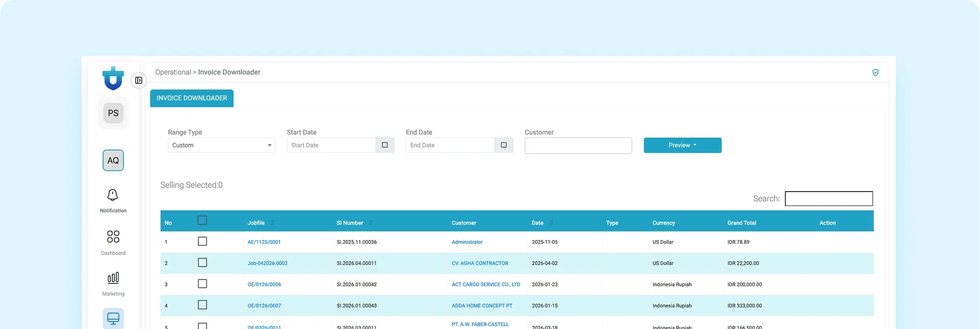Open the monitor icon in sidebar
The width and height of the screenshot is (980, 329).
(113, 318)
